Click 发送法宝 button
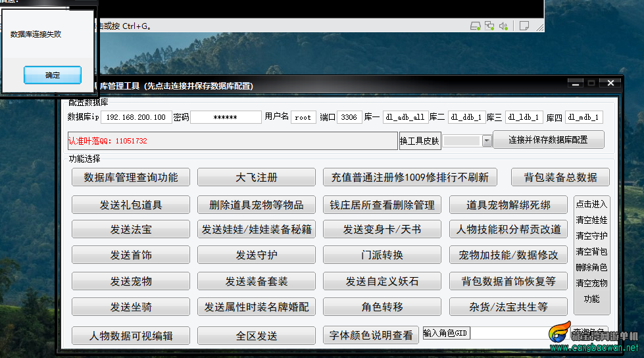The height and width of the screenshot is (358, 644). [x=131, y=230]
